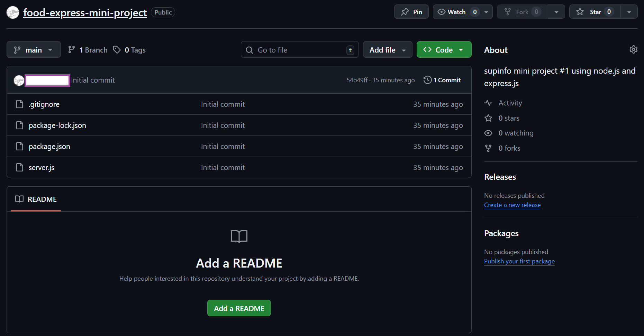This screenshot has width=644, height=336.
Task: Click the green Add a README button
Action: point(239,308)
